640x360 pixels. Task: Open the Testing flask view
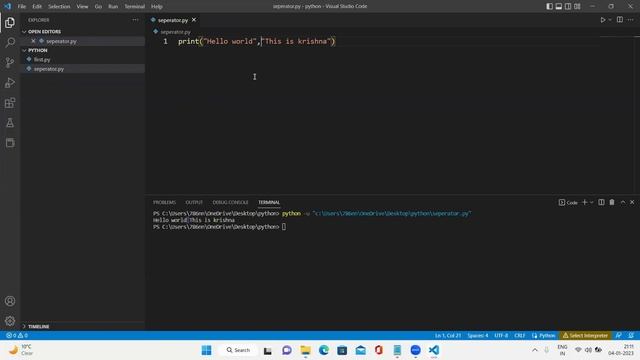click(x=10, y=122)
